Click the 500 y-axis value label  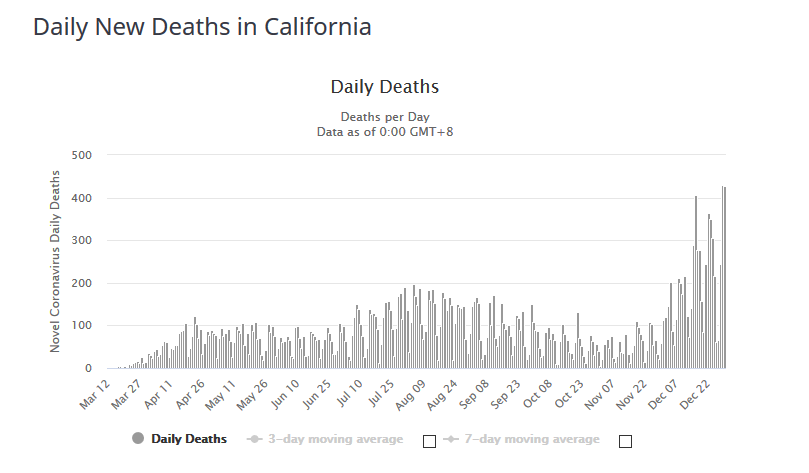coord(81,155)
